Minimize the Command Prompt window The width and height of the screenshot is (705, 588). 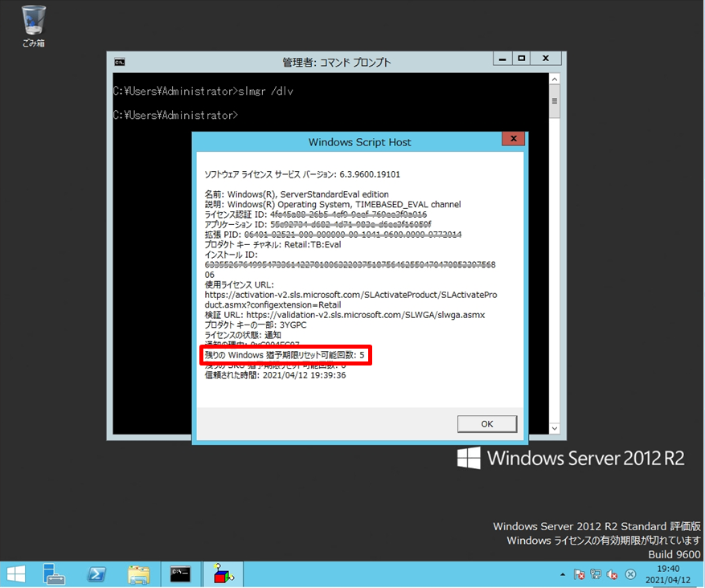pyautogui.click(x=502, y=59)
